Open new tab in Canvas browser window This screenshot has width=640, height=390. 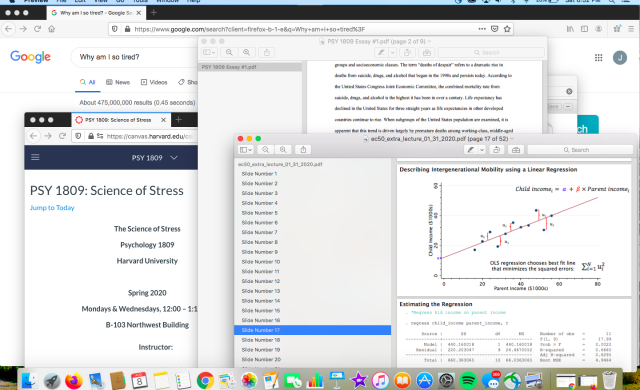(x=178, y=120)
